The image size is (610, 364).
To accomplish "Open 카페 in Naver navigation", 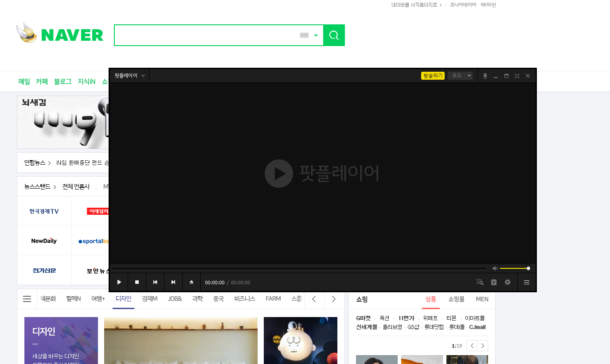I will pyautogui.click(x=42, y=81).
